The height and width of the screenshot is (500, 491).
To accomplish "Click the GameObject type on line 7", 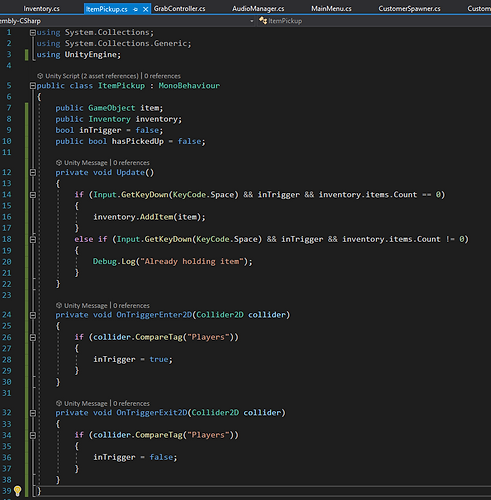I will point(112,108).
